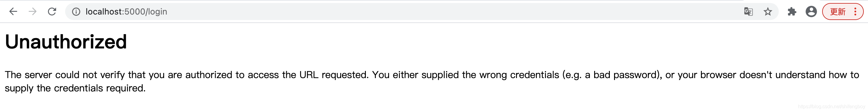This screenshot has width=868, height=112.
Task: Click empty space inside address bar
Action: click(438, 12)
